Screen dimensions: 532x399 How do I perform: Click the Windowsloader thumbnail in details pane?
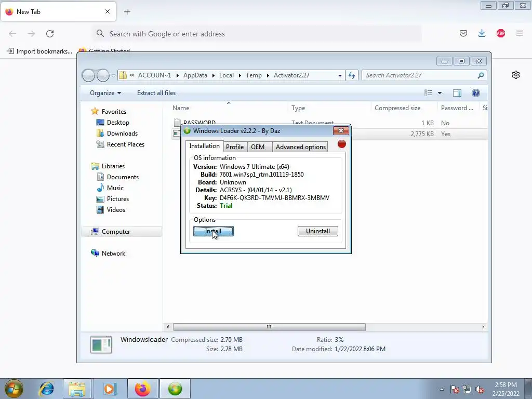pyautogui.click(x=101, y=344)
